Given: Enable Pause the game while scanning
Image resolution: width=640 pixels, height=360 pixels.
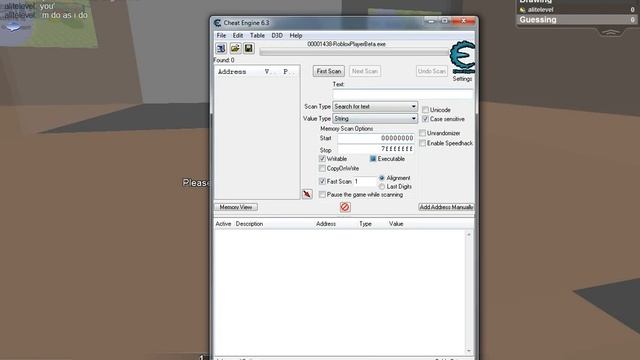Looking at the screenshot, I should [322, 195].
